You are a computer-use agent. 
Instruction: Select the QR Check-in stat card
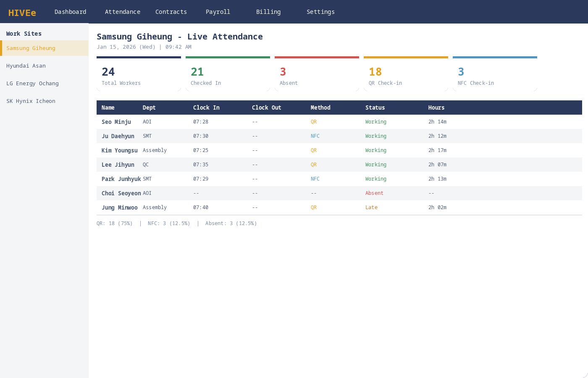click(406, 75)
